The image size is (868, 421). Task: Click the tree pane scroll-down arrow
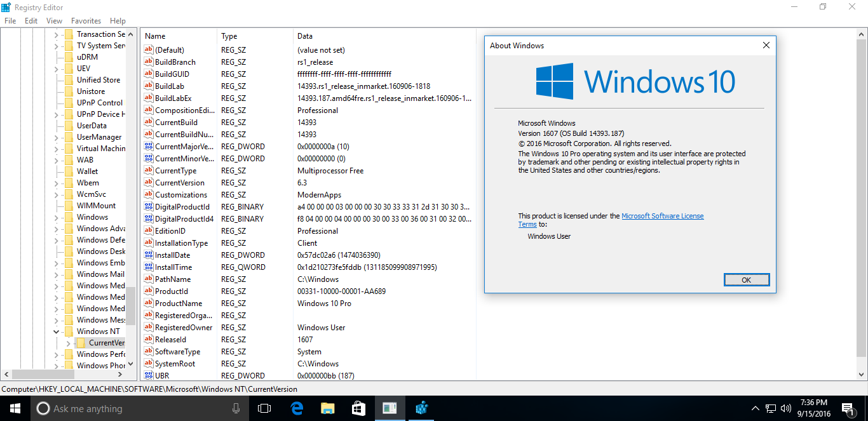pyautogui.click(x=131, y=364)
